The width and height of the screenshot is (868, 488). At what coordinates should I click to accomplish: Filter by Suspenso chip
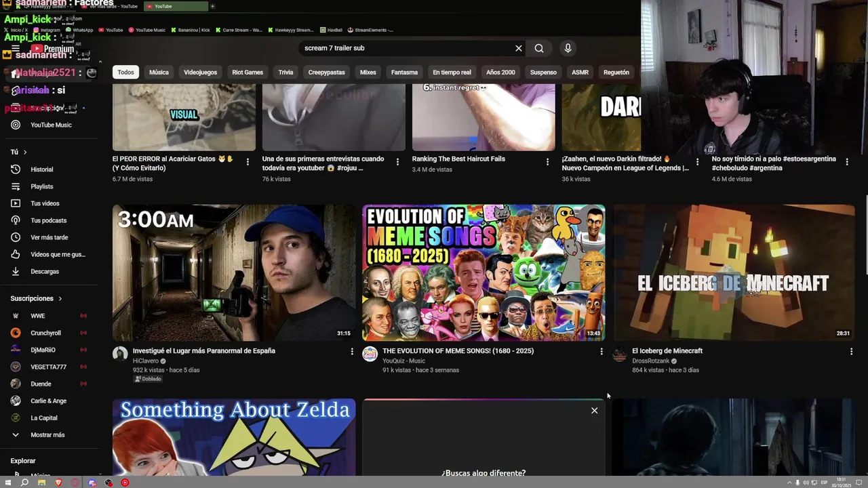[543, 72]
